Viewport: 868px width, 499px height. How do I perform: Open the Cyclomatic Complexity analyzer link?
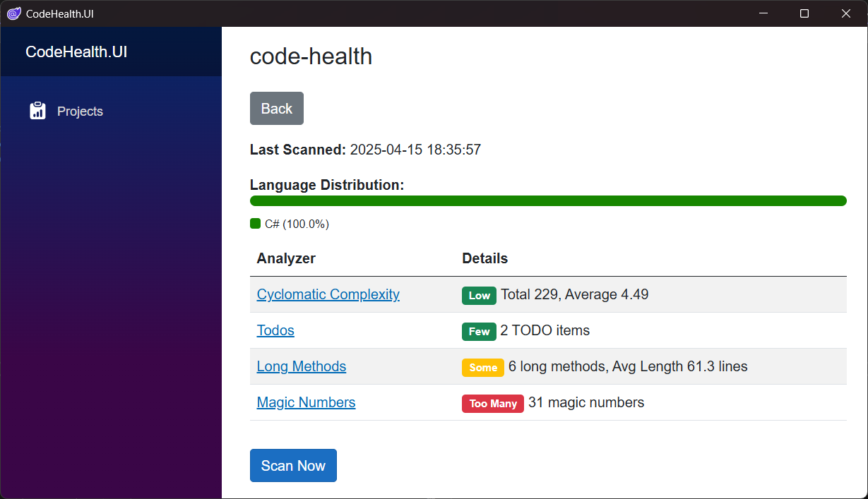tap(328, 294)
